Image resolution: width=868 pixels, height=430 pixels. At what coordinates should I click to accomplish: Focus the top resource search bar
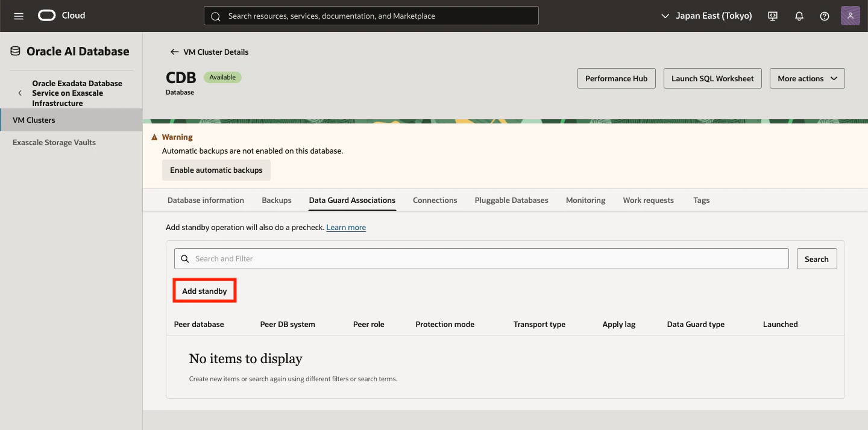pyautogui.click(x=371, y=16)
